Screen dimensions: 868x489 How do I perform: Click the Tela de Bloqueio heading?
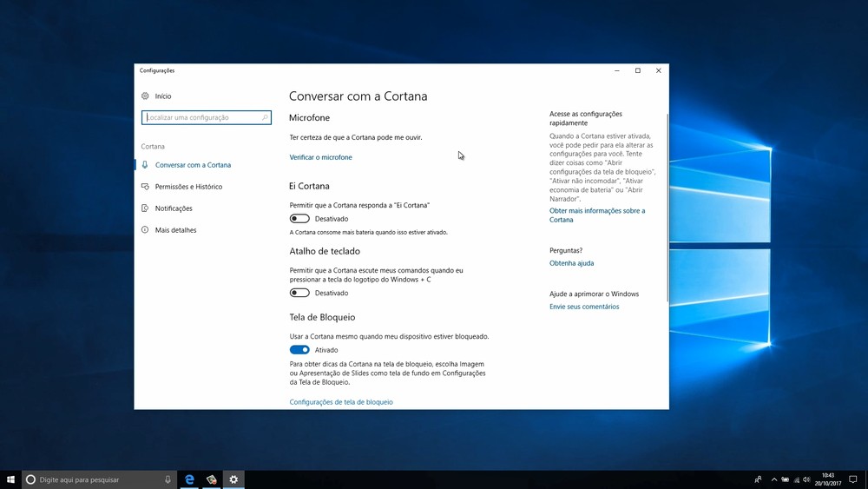click(x=322, y=317)
